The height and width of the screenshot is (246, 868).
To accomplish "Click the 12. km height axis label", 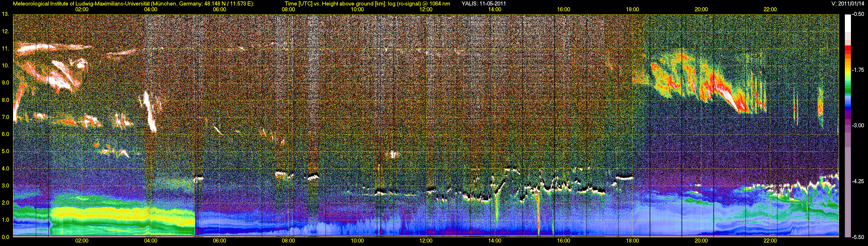I will click(x=5, y=32).
